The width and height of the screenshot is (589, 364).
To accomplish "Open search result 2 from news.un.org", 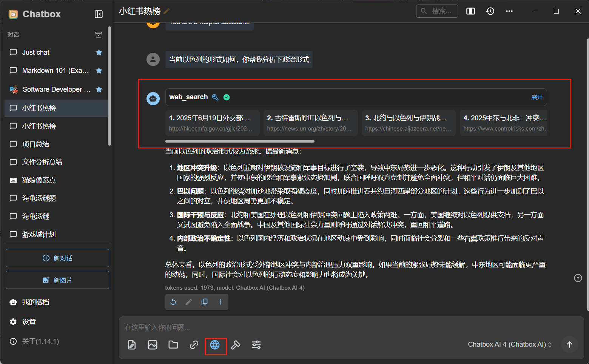I will [311, 123].
